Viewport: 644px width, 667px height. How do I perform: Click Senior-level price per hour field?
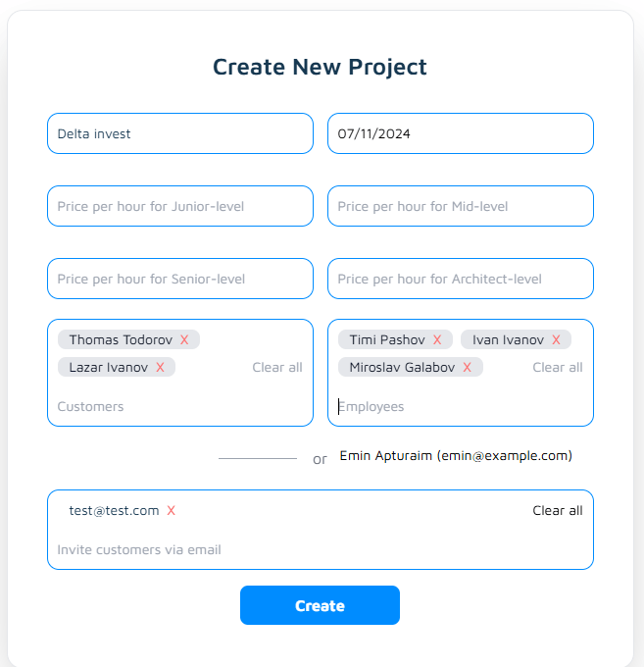(180, 279)
